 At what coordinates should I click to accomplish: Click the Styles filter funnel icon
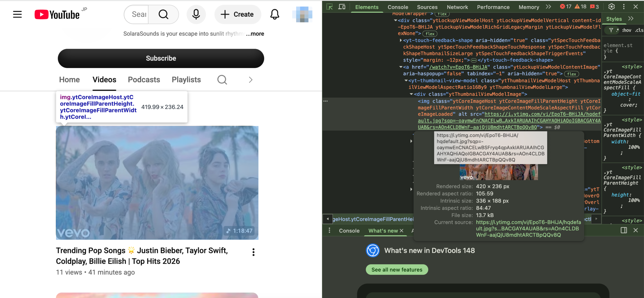[611, 30]
